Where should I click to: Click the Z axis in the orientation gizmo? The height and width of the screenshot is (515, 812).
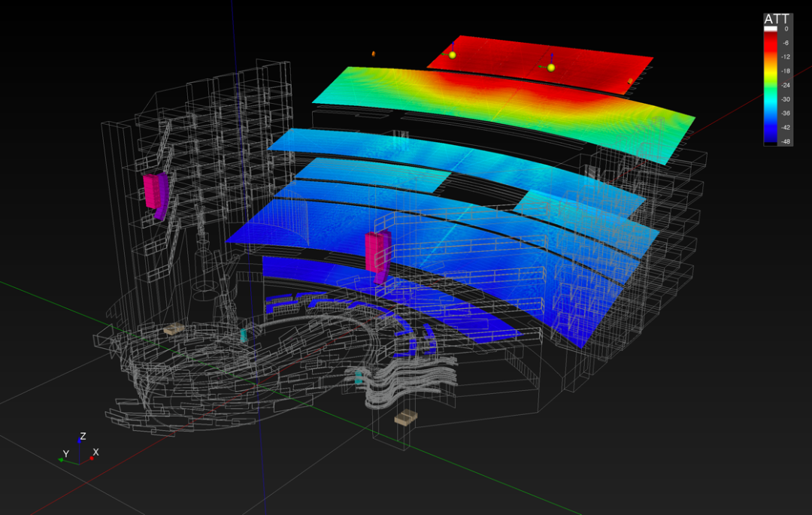[82, 437]
